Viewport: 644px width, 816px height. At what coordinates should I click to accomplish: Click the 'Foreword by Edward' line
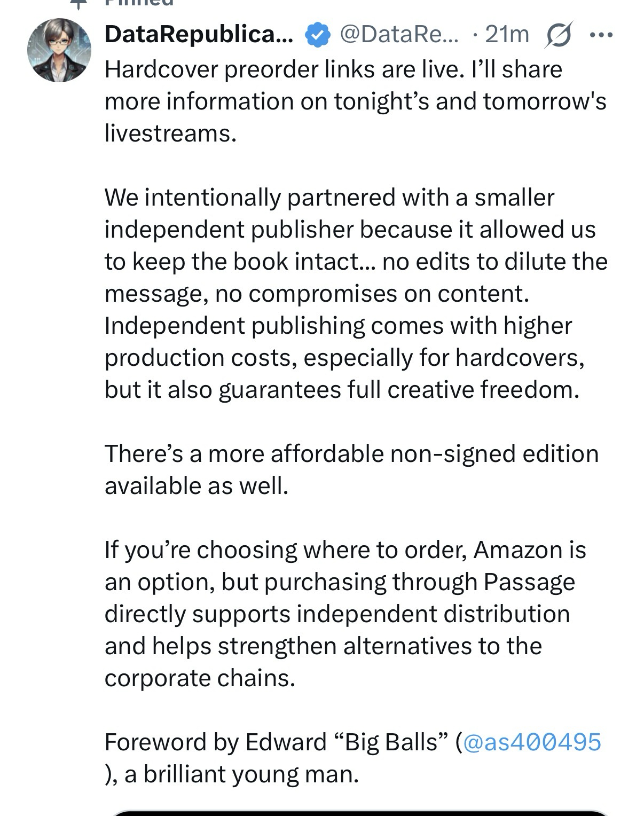(x=278, y=742)
